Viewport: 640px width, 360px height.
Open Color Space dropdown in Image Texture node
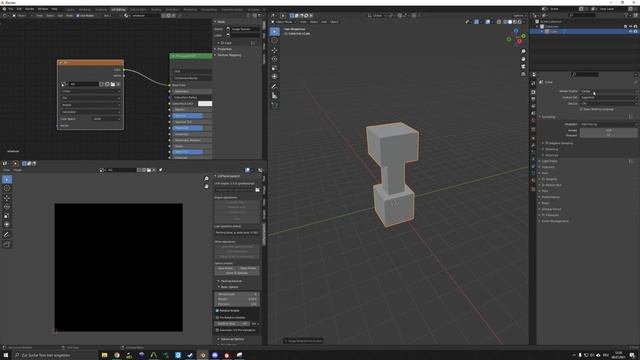(107, 119)
